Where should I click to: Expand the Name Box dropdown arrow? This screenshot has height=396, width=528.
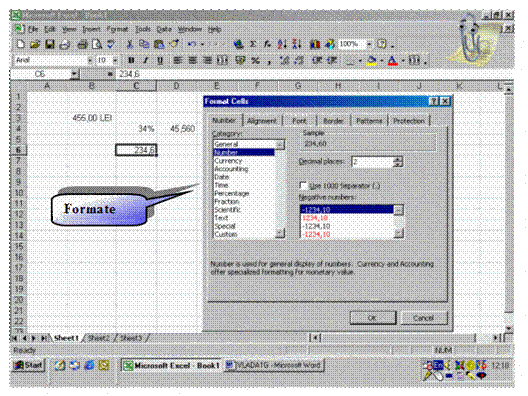(74, 74)
